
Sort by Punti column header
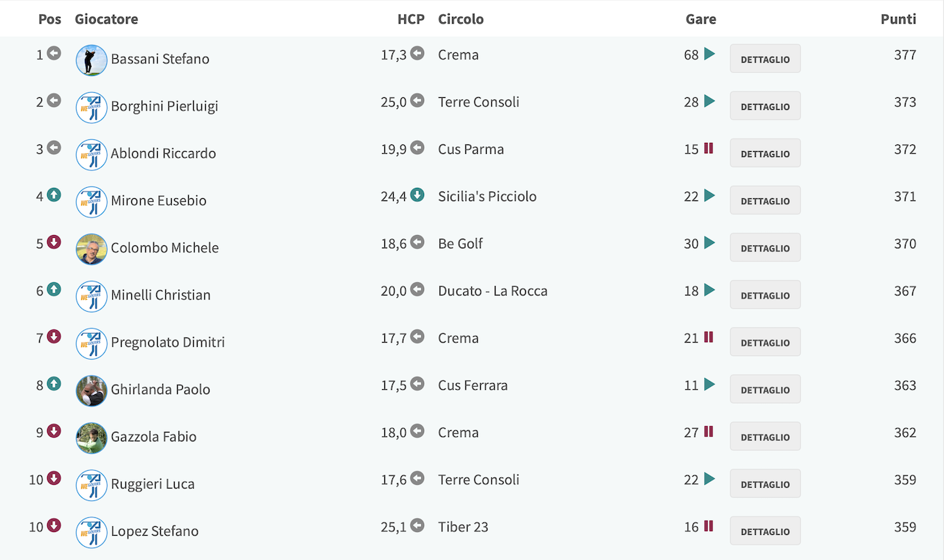pos(898,19)
